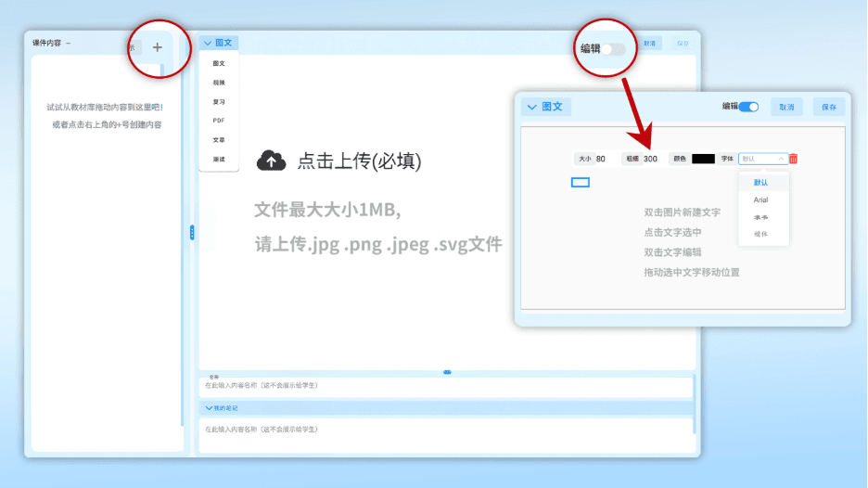Turn off the 编辑 switch in popup panel

point(748,107)
